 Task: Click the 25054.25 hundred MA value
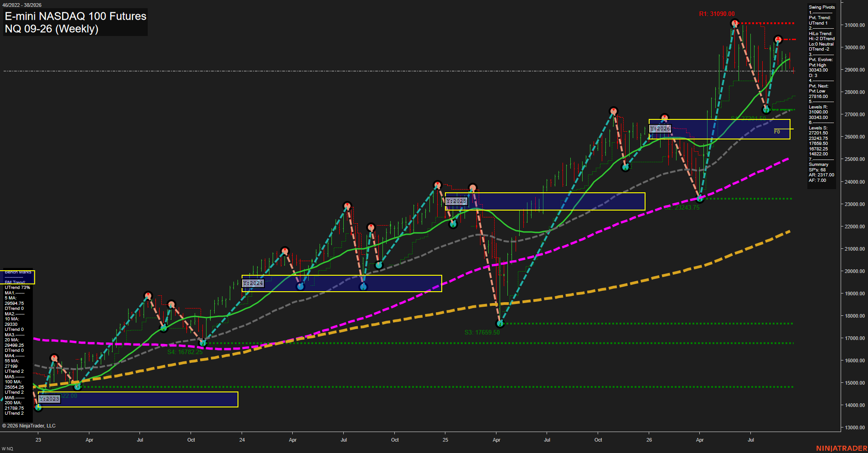[14, 387]
